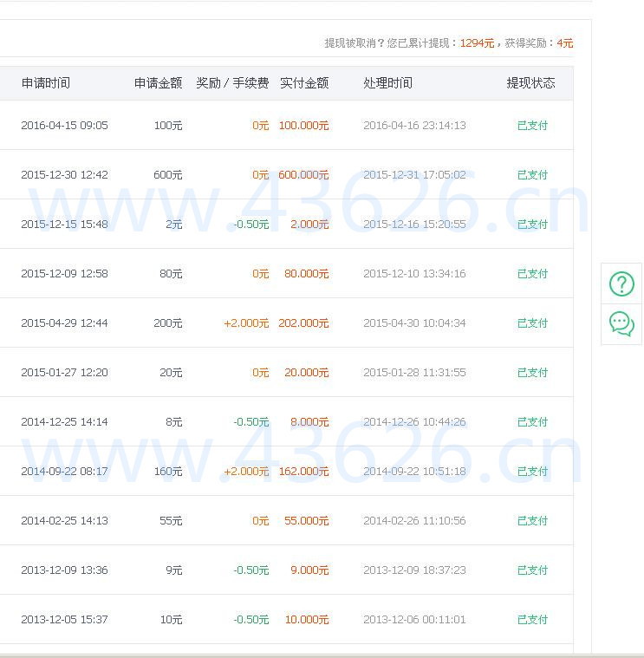Select the 申请金额 column header
Image resolution: width=644 pixels, height=658 pixels.
pos(158,83)
